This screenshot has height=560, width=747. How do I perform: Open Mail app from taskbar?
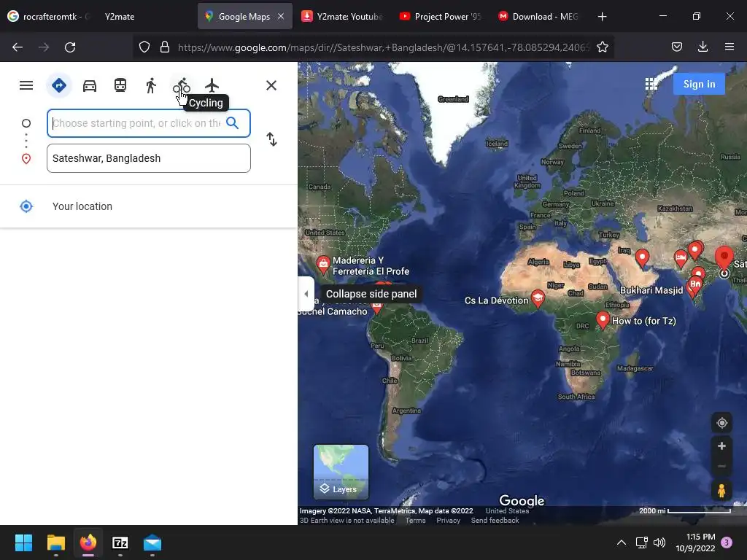pos(152,542)
